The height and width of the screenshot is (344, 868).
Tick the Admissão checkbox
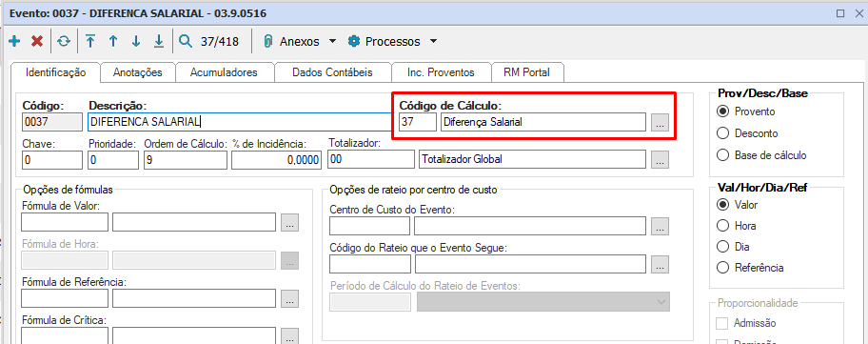tap(721, 323)
